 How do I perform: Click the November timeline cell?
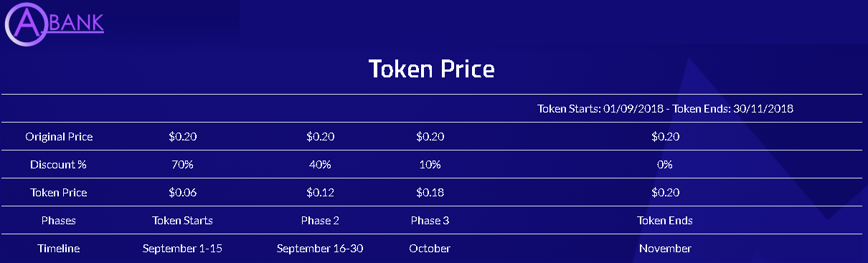664,249
